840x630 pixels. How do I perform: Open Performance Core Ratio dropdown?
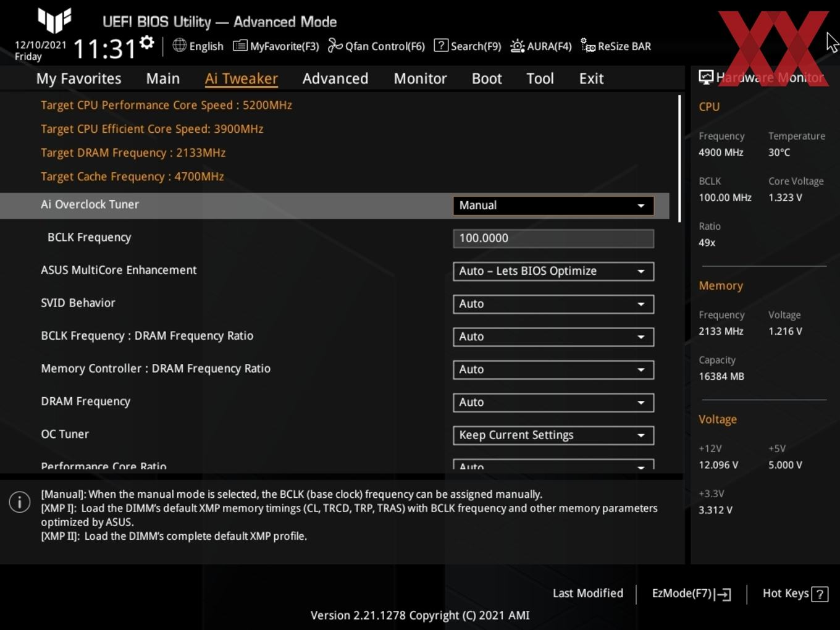point(553,465)
